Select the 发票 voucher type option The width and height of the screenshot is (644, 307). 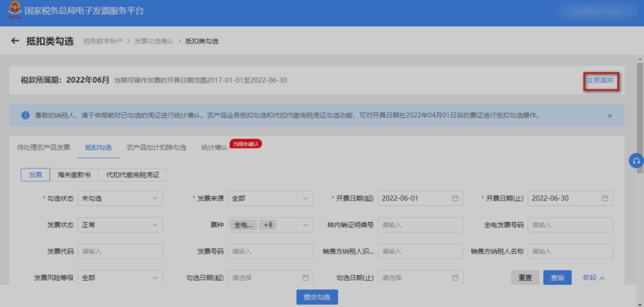pos(35,175)
